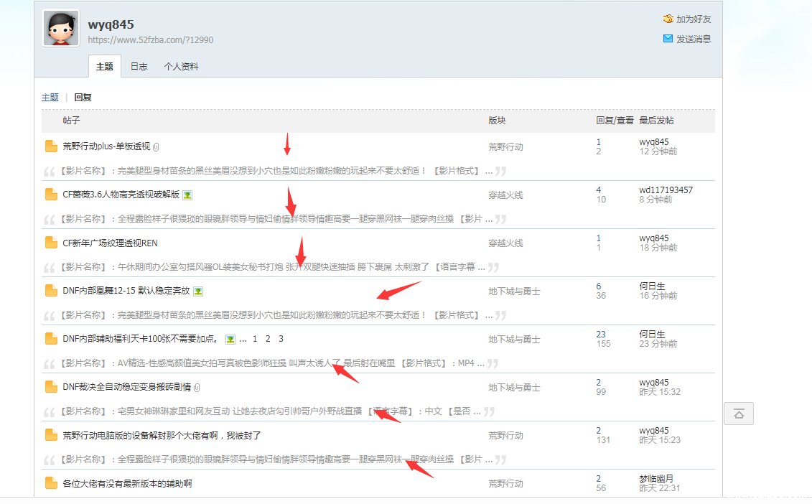Open the profile URL link under wyq845
Screen dimensions: 812x504
[x=150, y=40]
